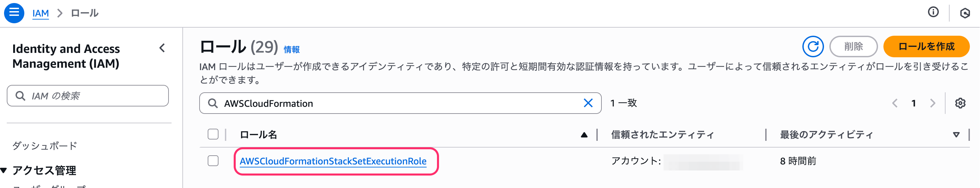Click the ロールを作成 button
This screenshot has width=980, height=188.
(926, 47)
